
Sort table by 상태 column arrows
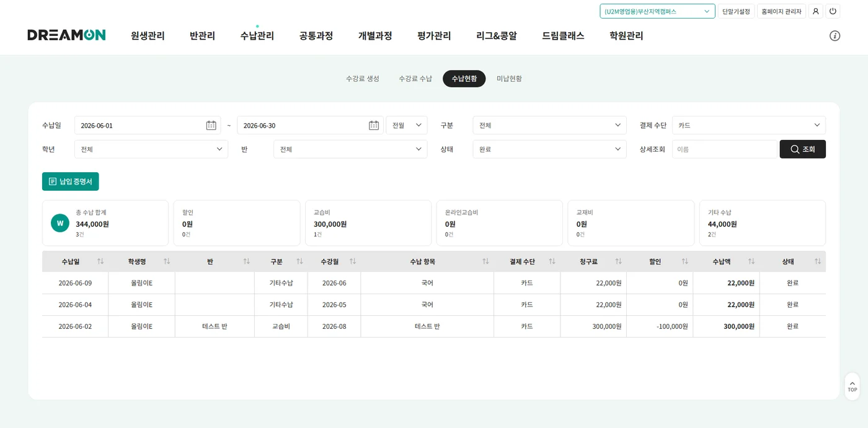[x=818, y=261]
